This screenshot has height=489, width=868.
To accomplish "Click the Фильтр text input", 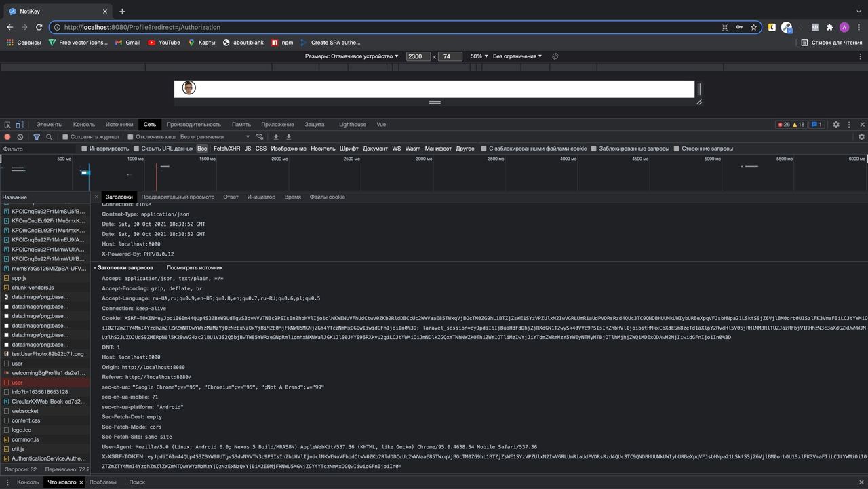I will [39, 149].
